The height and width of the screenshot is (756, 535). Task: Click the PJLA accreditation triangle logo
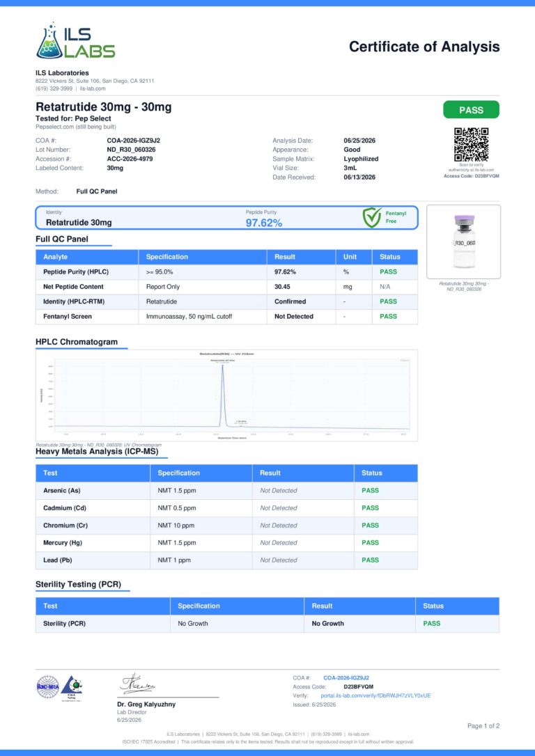point(71,688)
